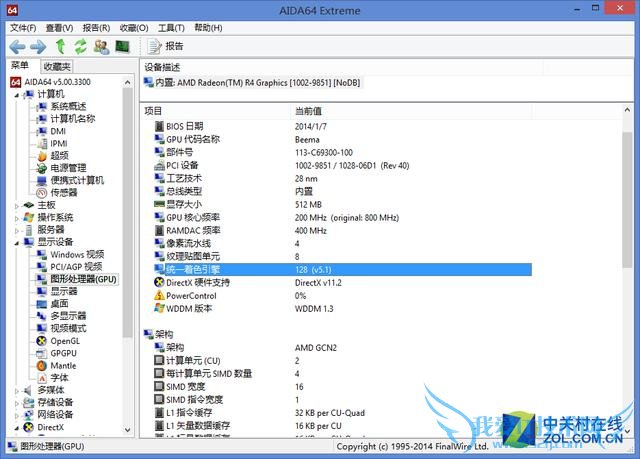The width and height of the screenshot is (640, 459).
Task: Select 视频模式 in the tree
Action: pyautogui.click(x=68, y=328)
